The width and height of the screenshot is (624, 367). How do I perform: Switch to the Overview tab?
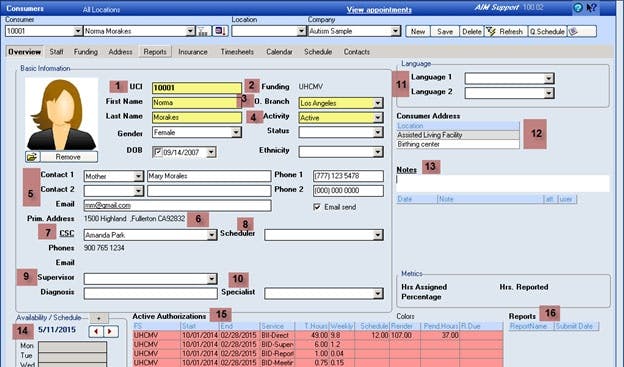pyautogui.click(x=25, y=52)
